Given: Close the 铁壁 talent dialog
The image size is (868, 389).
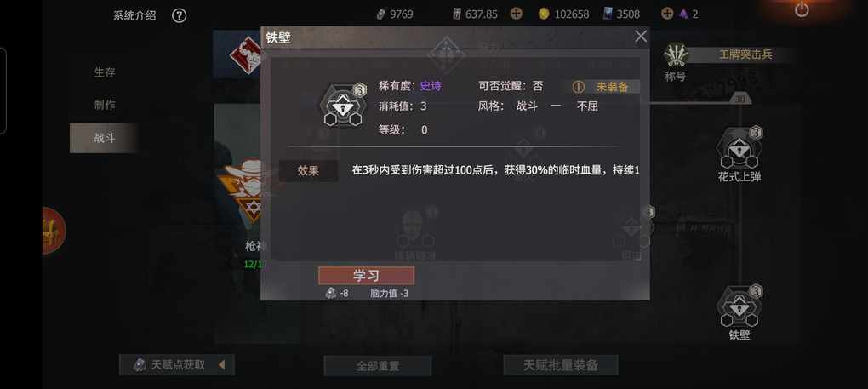Looking at the screenshot, I should point(641,37).
